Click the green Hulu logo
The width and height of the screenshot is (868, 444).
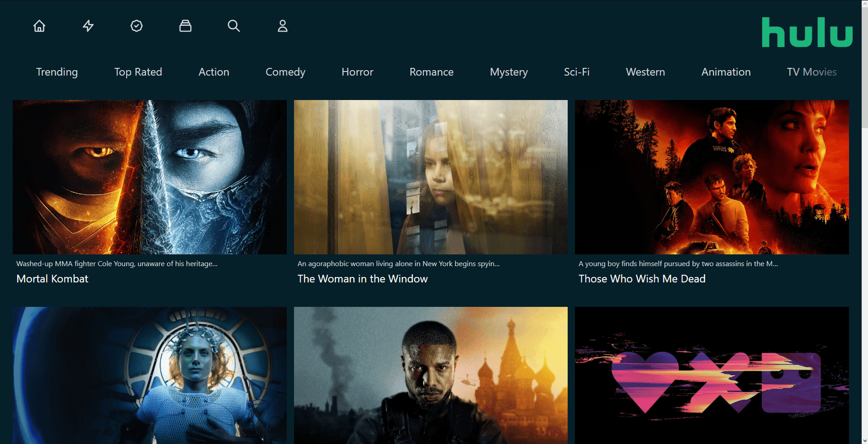click(x=807, y=32)
